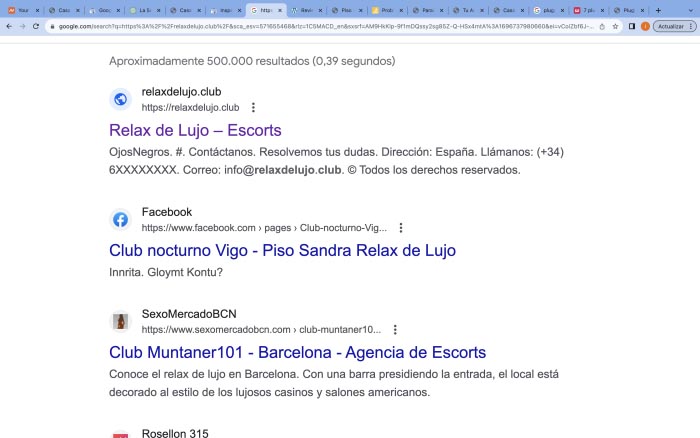Viewport: 700px width, 438px height.
Task: Click the 'SexoMercadoBCN' site name label
Action: [x=189, y=314]
